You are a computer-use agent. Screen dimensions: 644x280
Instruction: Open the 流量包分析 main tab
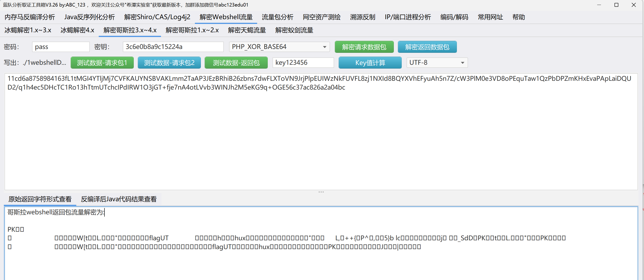pos(277,17)
